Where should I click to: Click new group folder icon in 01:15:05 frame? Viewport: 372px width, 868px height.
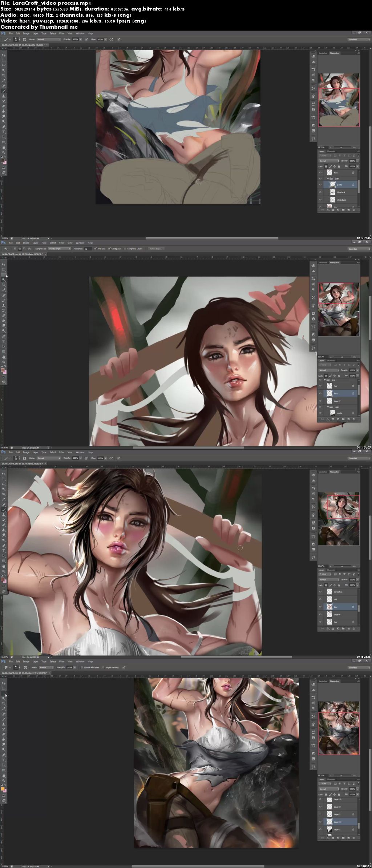point(343,419)
